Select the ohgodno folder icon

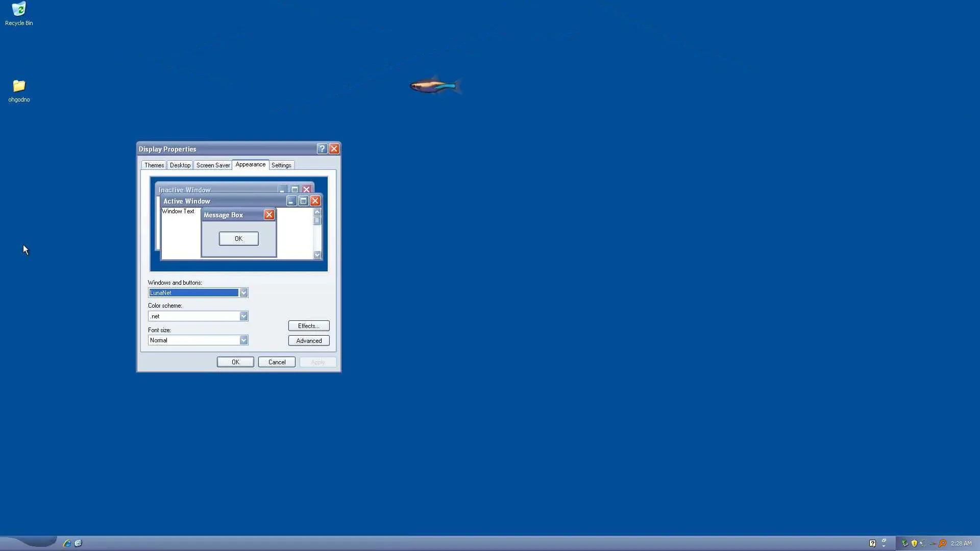point(19,86)
